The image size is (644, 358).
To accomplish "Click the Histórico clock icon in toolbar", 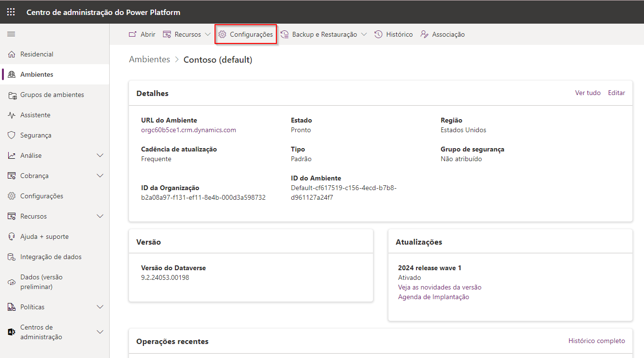I will [x=379, y=34].
